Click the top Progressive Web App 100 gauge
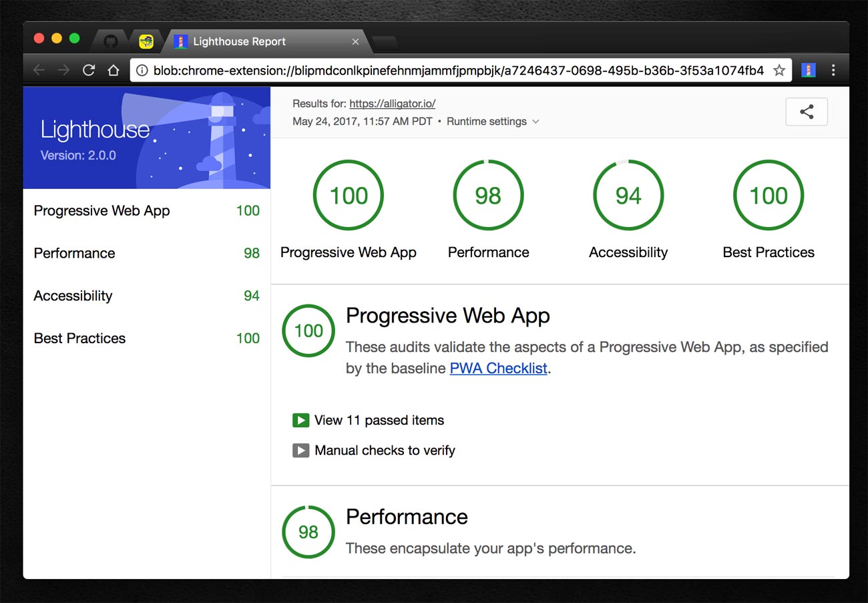 (x=349, y=196)
